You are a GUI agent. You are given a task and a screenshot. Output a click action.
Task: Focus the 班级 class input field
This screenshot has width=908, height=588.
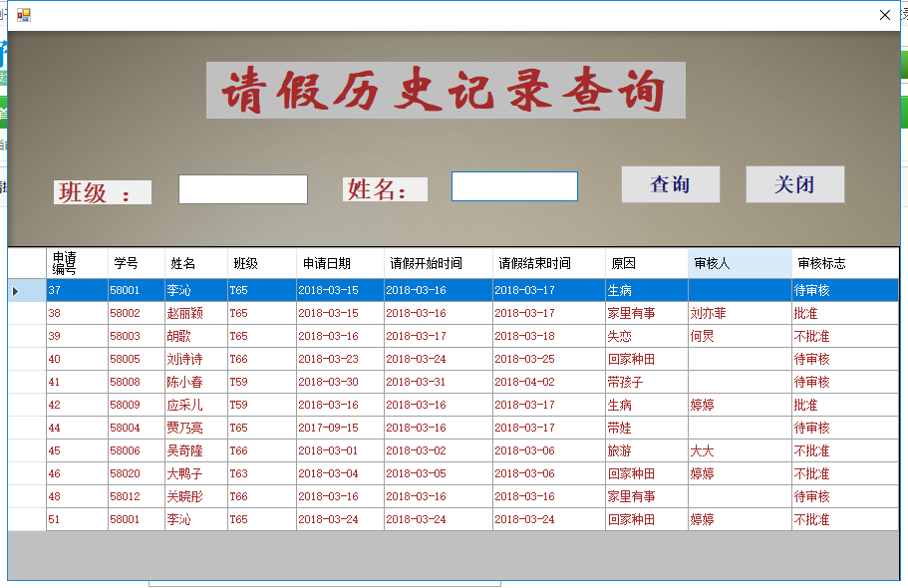(x=242, y=189)
